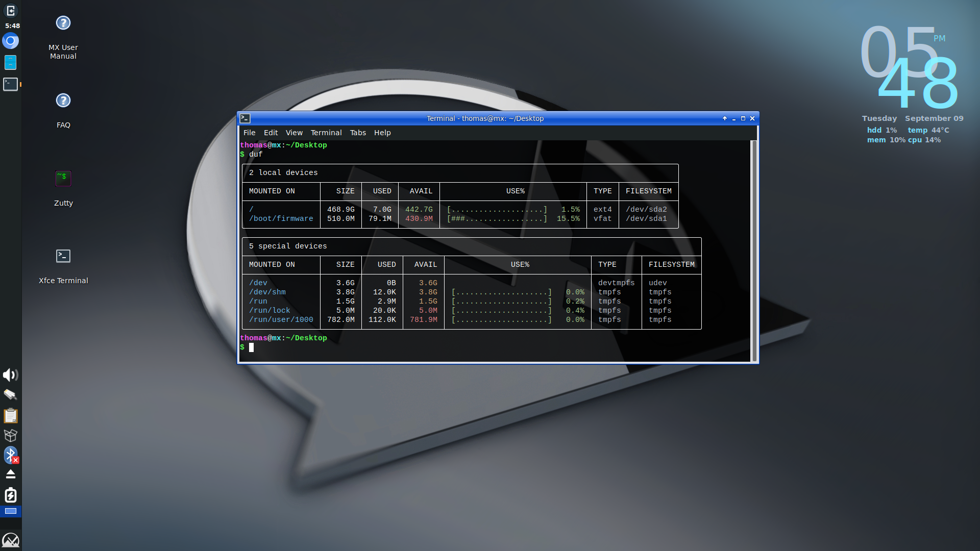Click the eject removable media icon
Viewport: 980px width, 551px height.
tap(11, 474)
